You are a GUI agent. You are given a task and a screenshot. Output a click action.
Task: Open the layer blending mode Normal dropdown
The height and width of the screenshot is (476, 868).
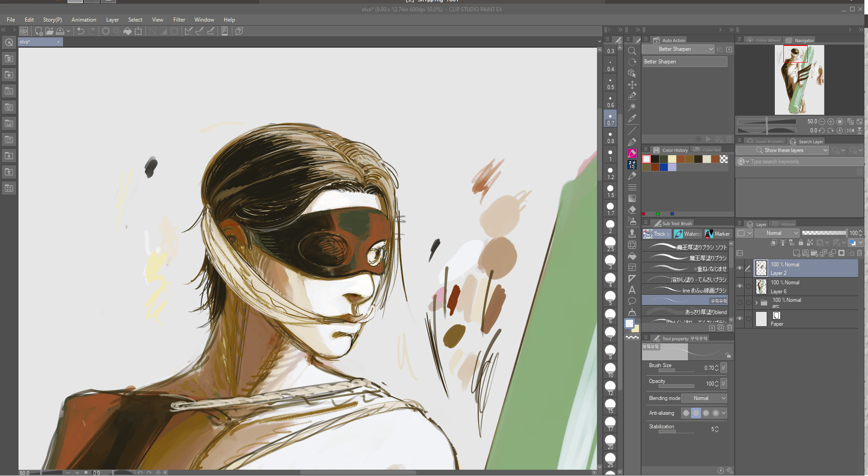click(x=777, y=233)
